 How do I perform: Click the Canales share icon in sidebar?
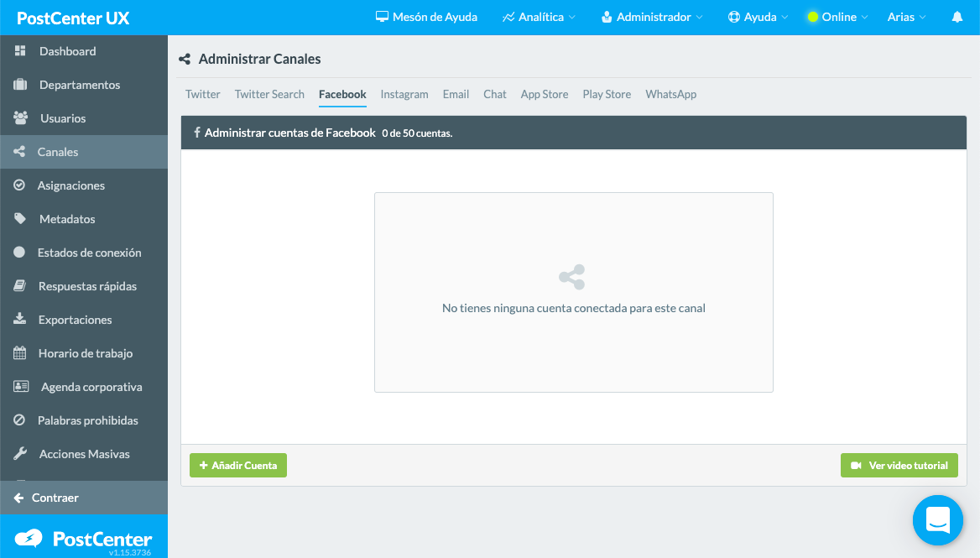tap(19, 151)
